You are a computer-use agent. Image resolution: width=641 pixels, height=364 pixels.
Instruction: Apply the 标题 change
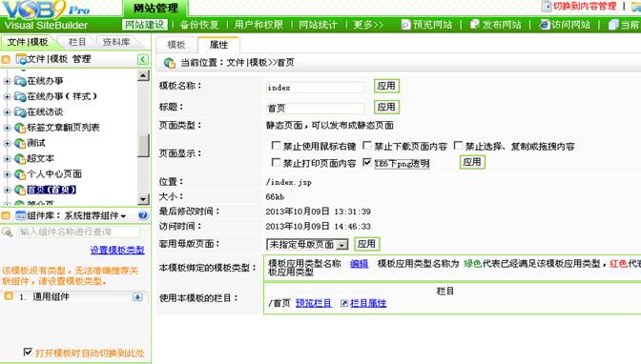(x=386, y=107)
